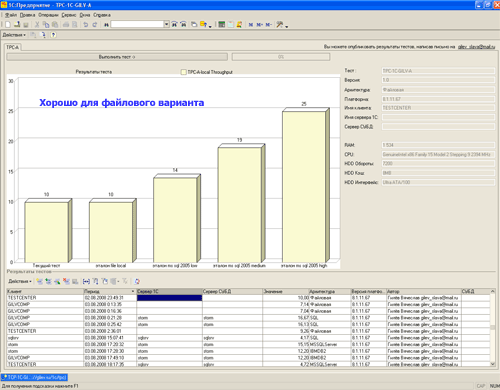Open Действия dropdown in results toolbar
This screenshot has height=390, width=500.
[20, 281]
